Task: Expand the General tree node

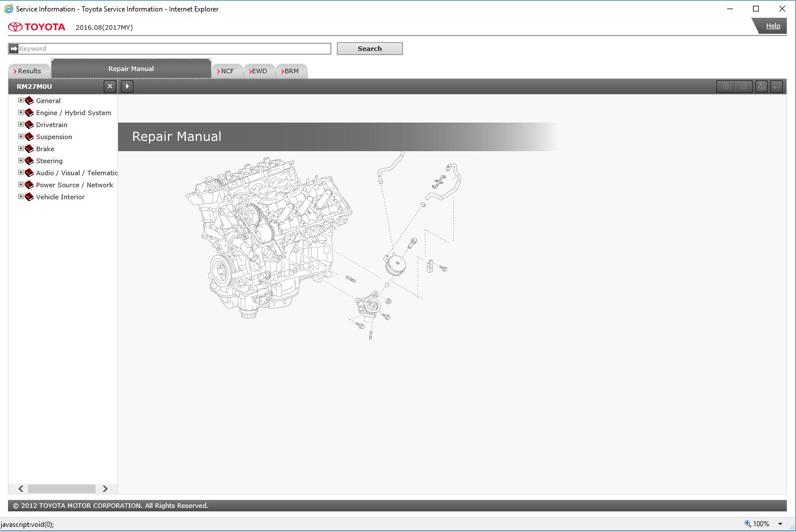Action: click(21, 100)
